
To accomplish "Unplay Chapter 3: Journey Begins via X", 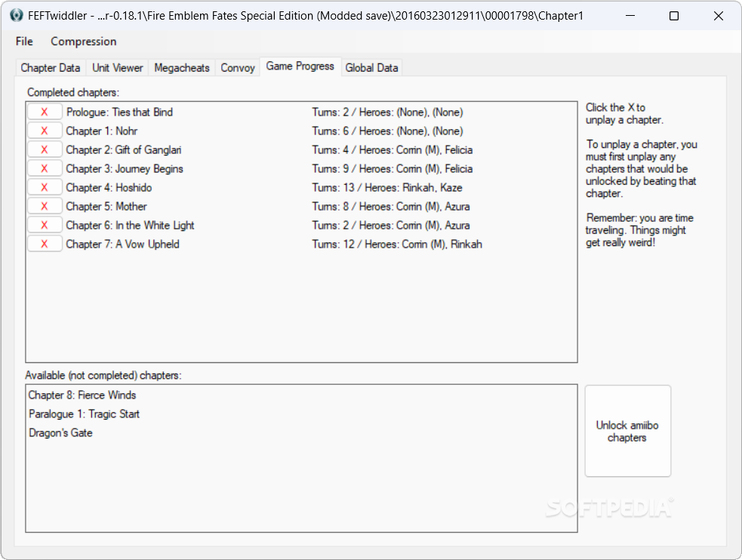I will pos(45,168).
